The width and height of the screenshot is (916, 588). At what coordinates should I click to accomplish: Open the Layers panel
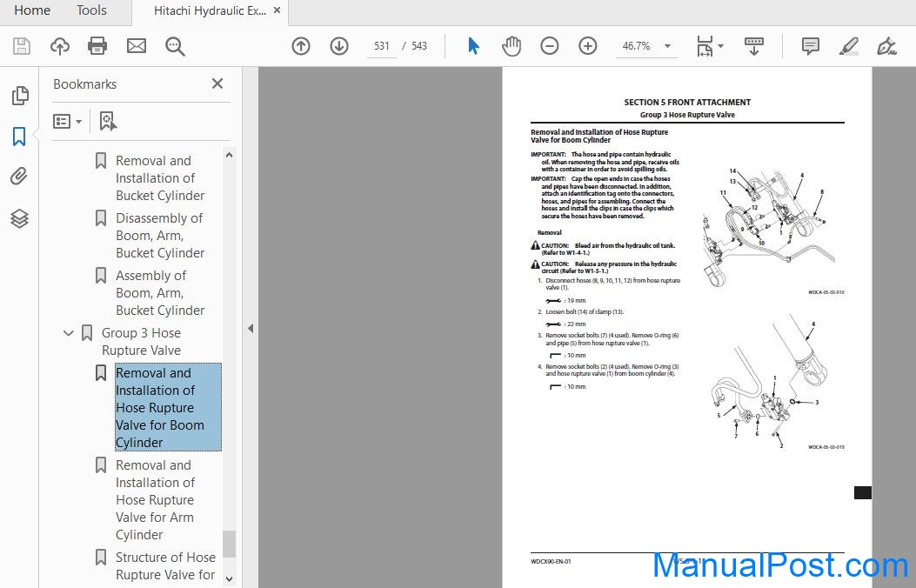point(19,218)
